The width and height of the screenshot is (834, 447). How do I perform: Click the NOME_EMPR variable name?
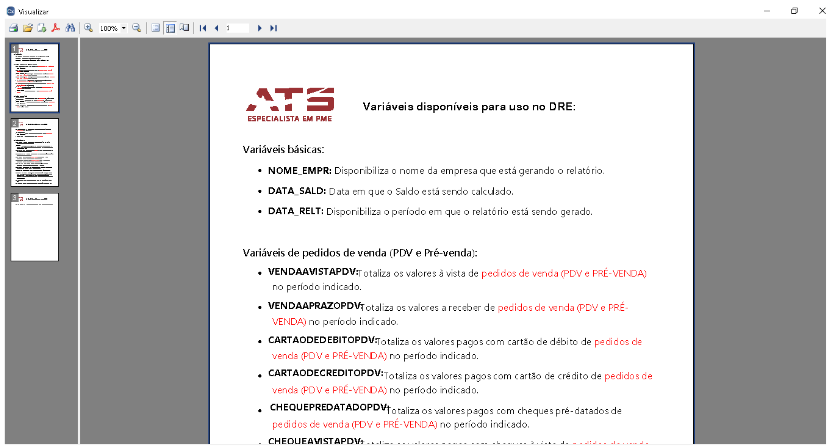(299, 171)
